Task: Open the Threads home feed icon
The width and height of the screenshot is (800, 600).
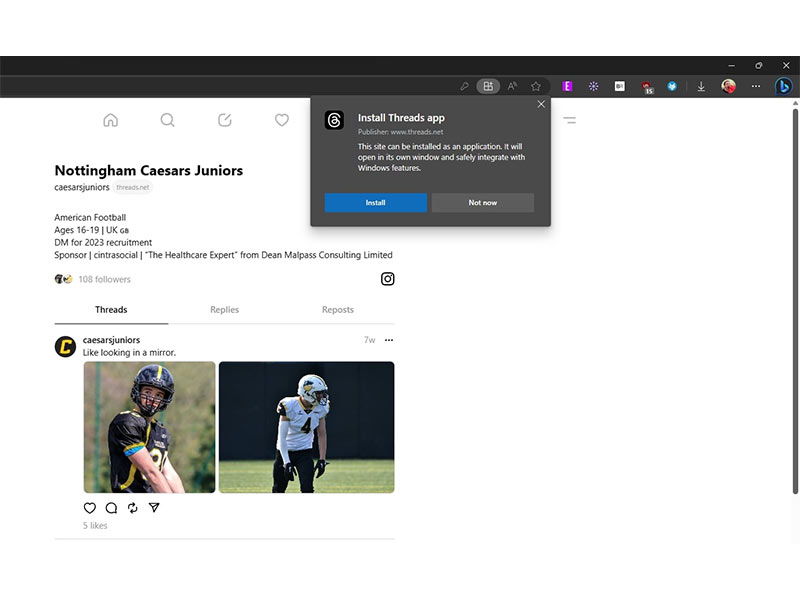Action: (111, 120)
